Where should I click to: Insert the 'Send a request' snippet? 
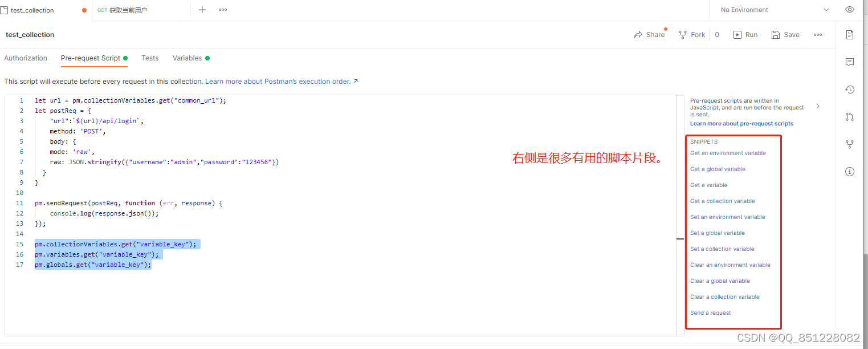pos(710,313)
